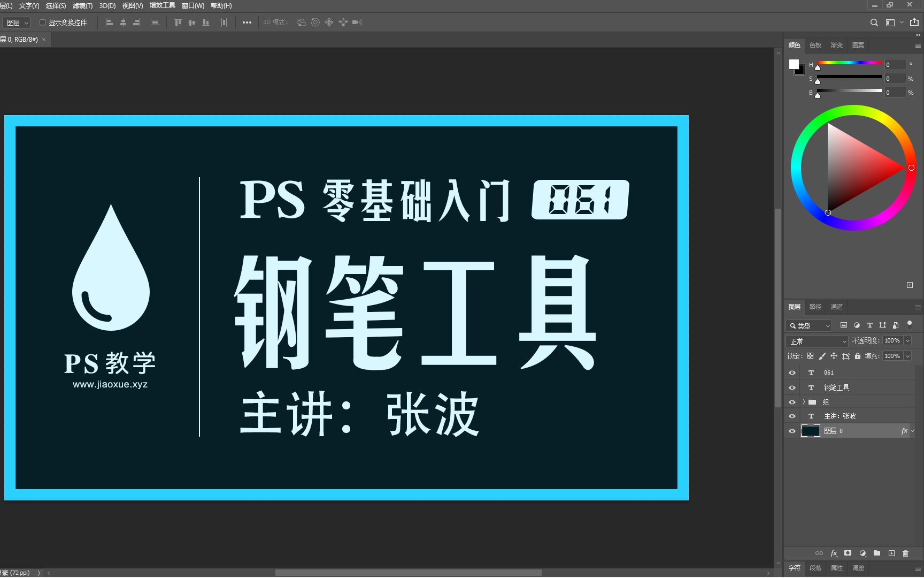Image resolution: width=924 pixels, height=578 pixels.
Task: Open the 文字(Y) menu
Action: [x=29, y=6]
